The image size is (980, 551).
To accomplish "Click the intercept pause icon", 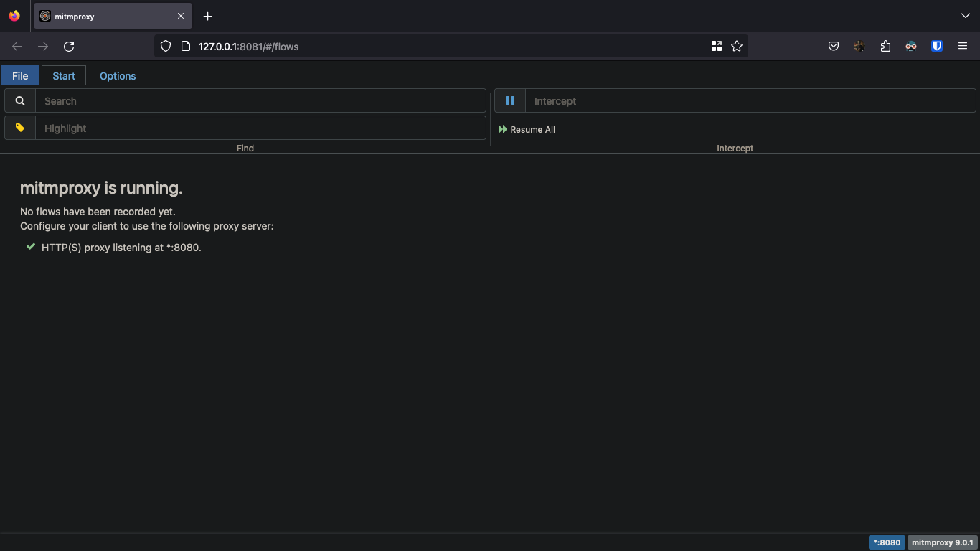I will (510, 100).
